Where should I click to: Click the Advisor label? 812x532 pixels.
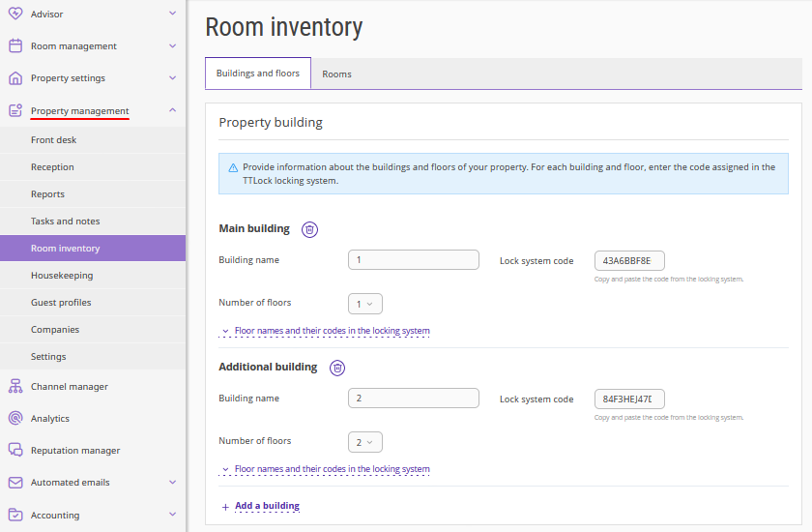point(46,14)
